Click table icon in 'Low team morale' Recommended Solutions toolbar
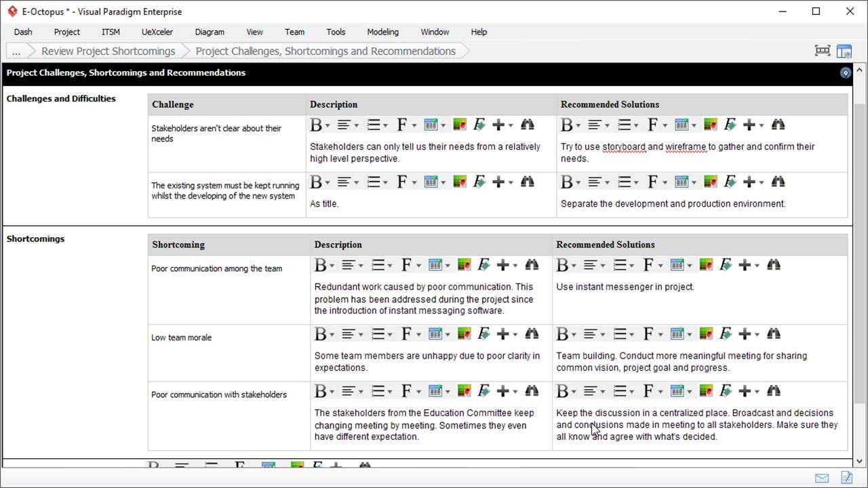This screenshot has height=488, width=868. click(677, 334)
